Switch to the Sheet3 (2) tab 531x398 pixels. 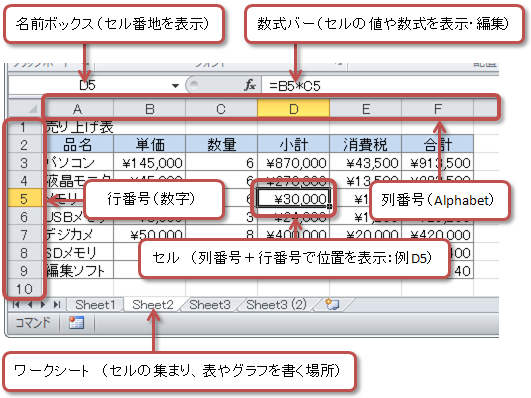coord(276,305)
